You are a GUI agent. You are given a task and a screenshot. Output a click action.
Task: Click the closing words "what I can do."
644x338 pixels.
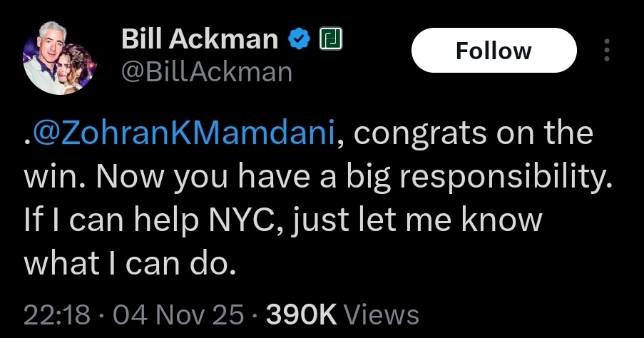point(129,263)
